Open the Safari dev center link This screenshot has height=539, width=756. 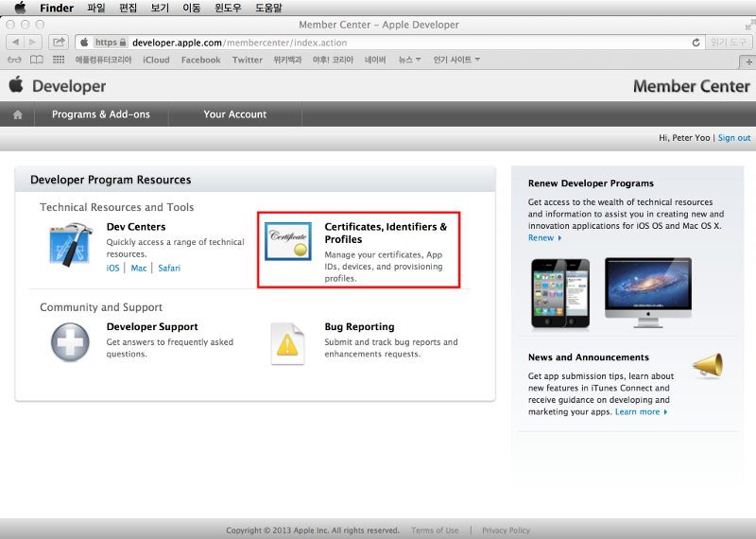pyautogui.click(x=169, y=268)
